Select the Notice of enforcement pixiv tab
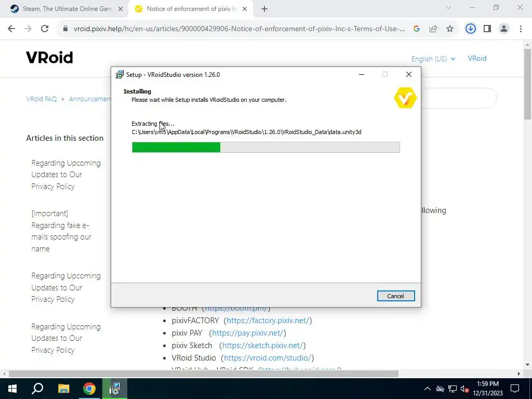The height and width of the screenshot is (399, 532). (x=190, y=9)
